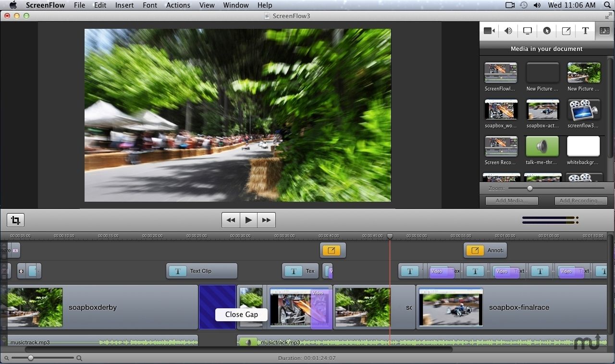
Task: Open the Video Properties pane
Action: (489, 30)
